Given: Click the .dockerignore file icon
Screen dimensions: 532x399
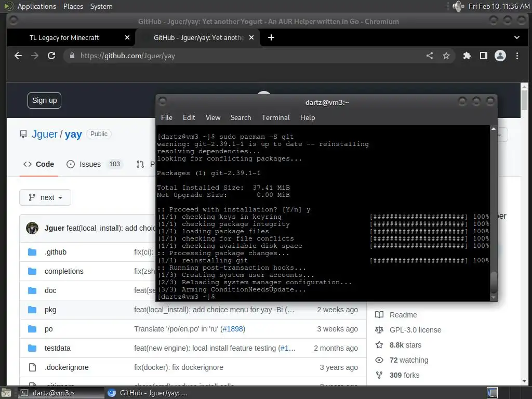Looking at the screenshot, I should 32,367.
